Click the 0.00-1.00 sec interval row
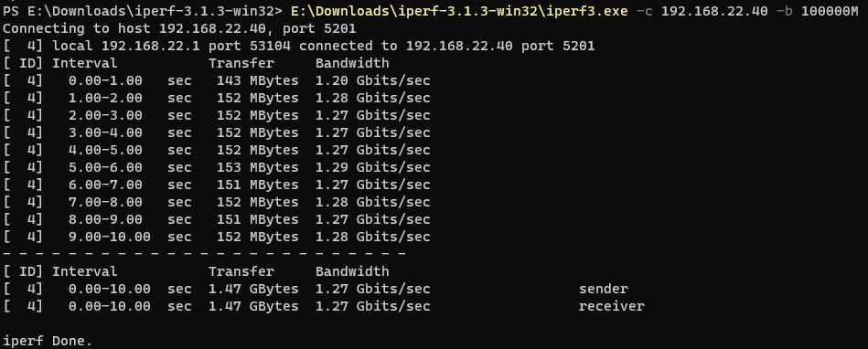 tap(217, 80)
